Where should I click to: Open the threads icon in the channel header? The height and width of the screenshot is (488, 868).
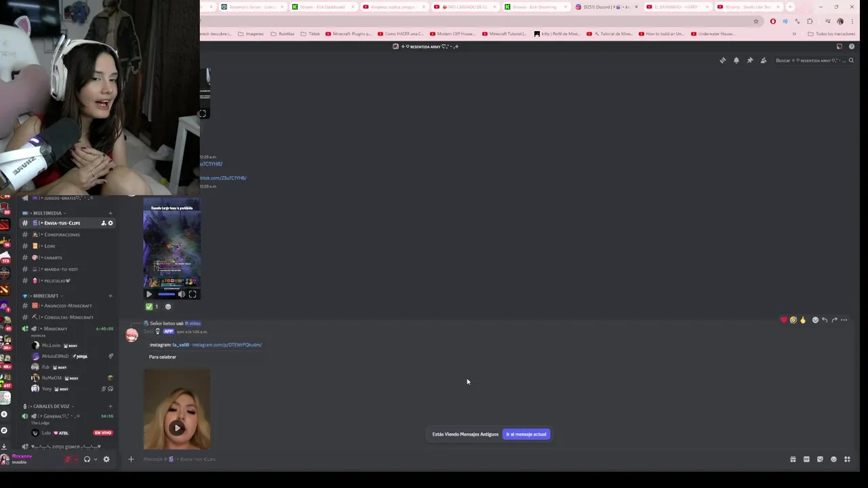coord(723,60)
